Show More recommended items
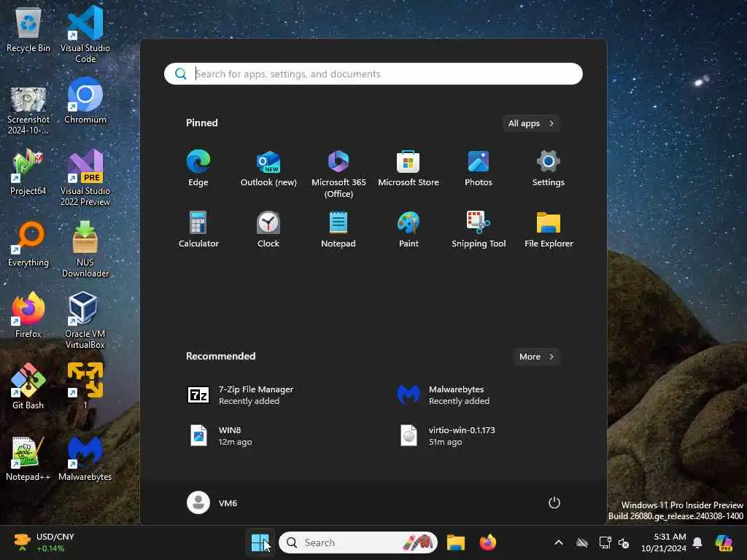This screenshot has width=747, height=560. [x=536, y=357]
